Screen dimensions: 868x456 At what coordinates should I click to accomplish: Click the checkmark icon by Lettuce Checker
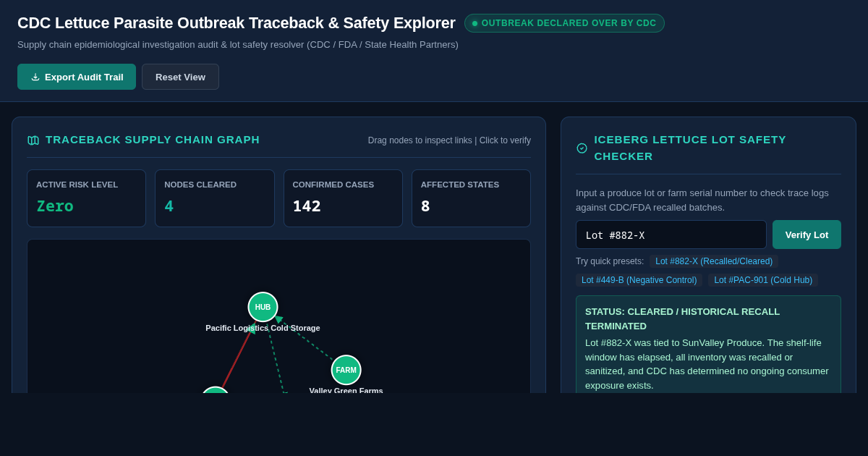(582, 148)
